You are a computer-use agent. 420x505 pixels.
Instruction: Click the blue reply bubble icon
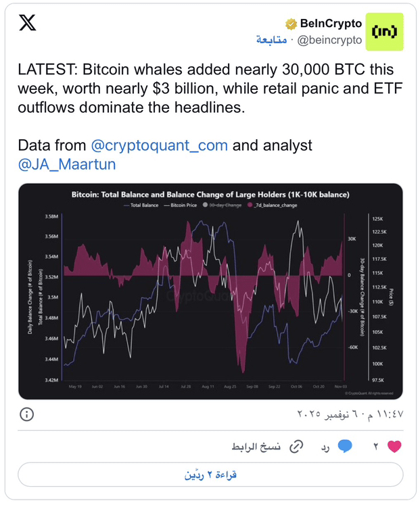(x=345, y=446)
